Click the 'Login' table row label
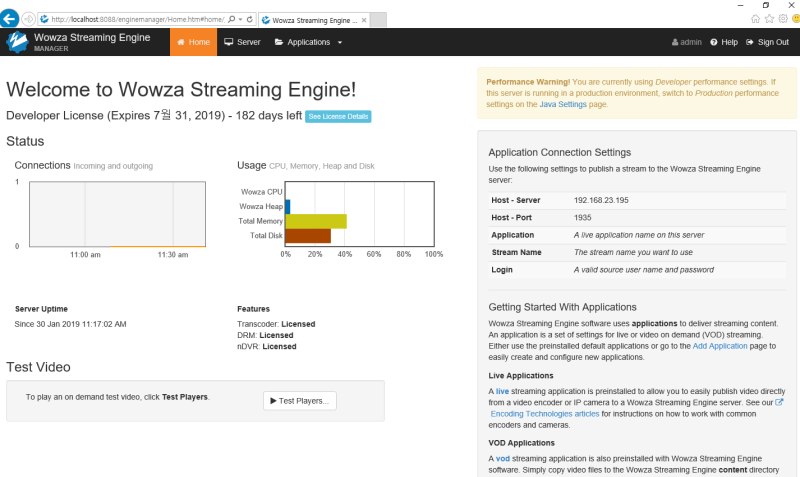The width and height of the screenshot is (800, 477). pyautogui.click(x=502, y=269)
